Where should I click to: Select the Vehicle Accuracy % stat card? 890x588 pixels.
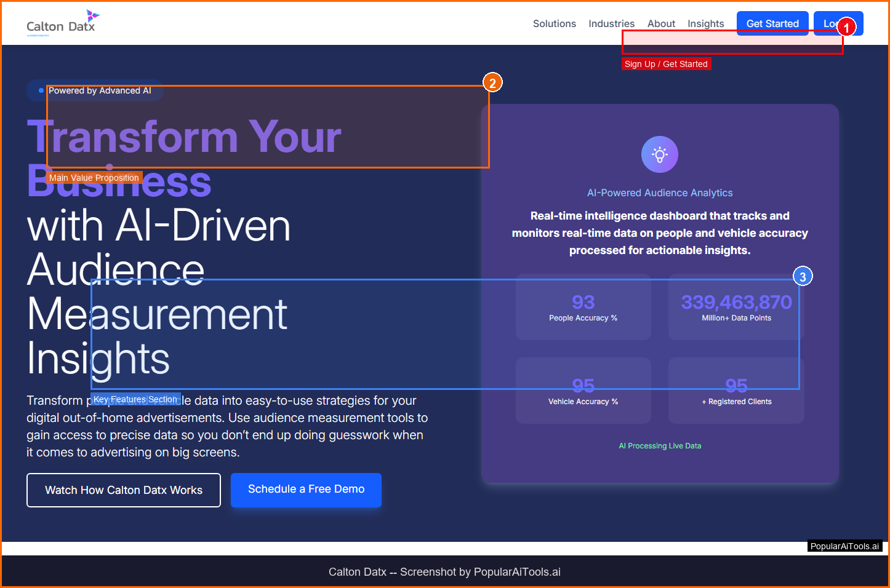[x=583, y=391]
